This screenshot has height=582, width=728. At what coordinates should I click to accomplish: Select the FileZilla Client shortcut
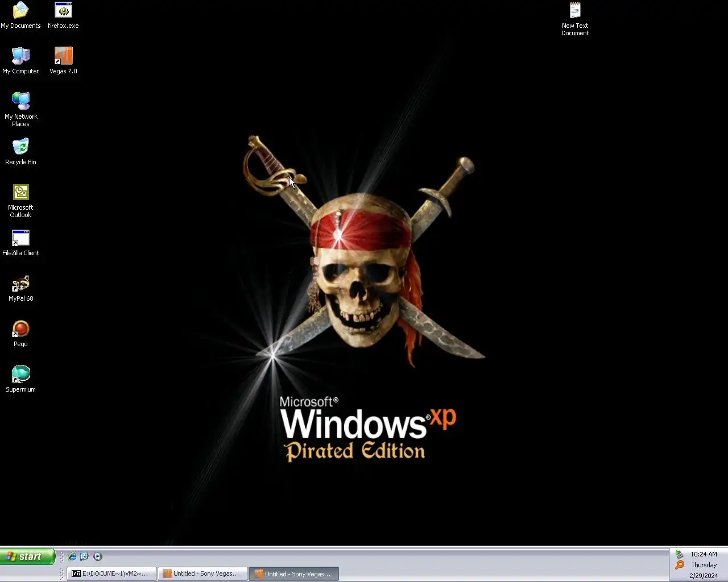point(20,242)
